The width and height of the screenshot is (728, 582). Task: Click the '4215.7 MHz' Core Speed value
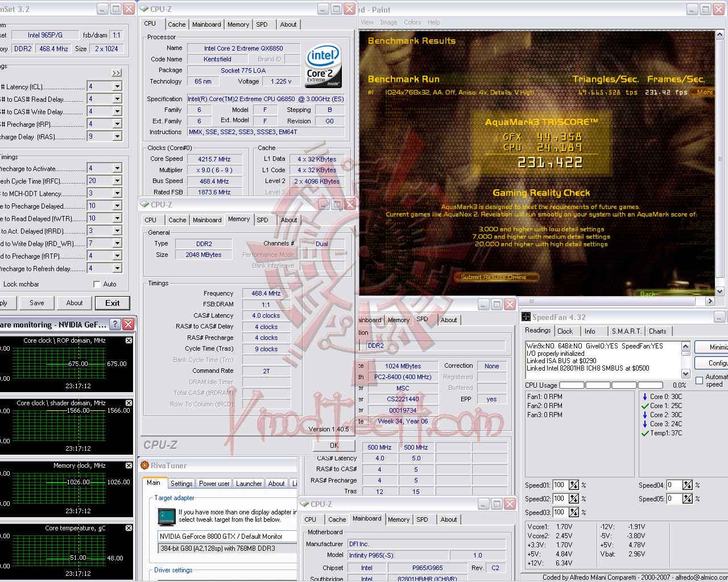(x=214, y=159)
